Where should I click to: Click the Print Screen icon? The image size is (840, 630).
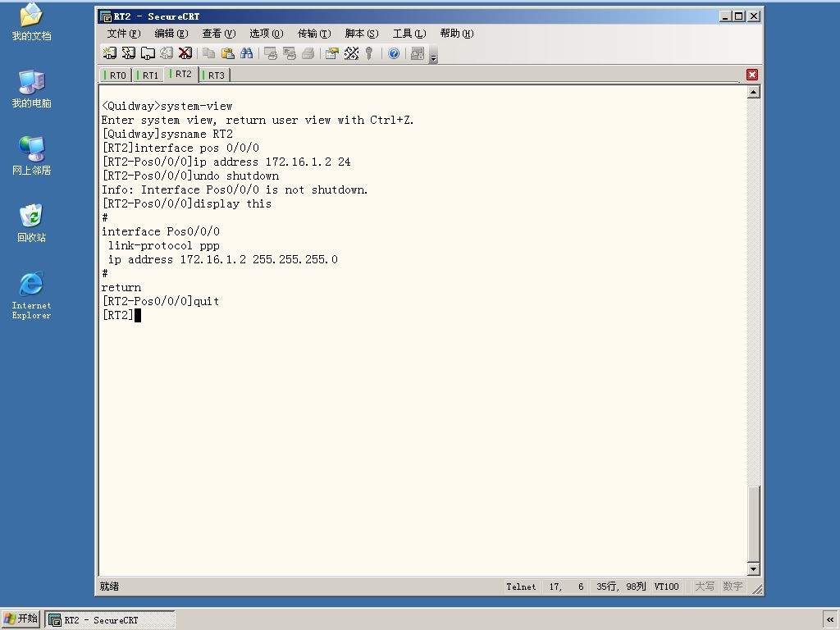271,53
